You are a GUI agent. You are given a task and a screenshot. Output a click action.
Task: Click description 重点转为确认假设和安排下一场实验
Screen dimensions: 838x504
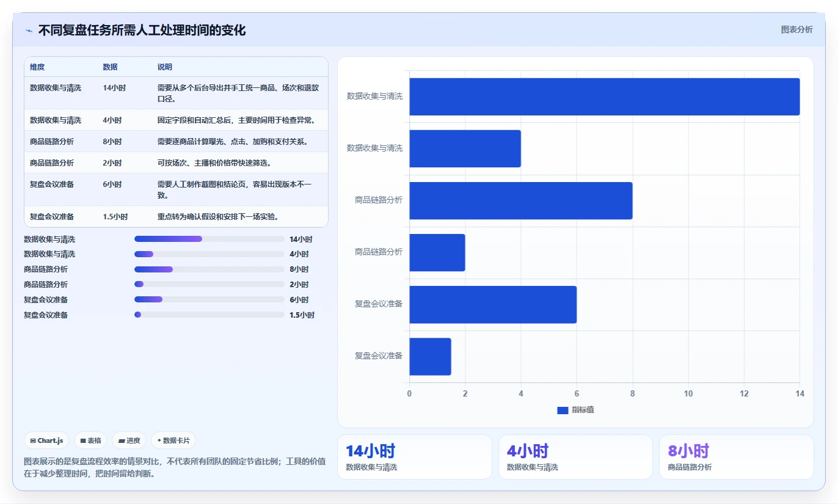tap(218, 217)
